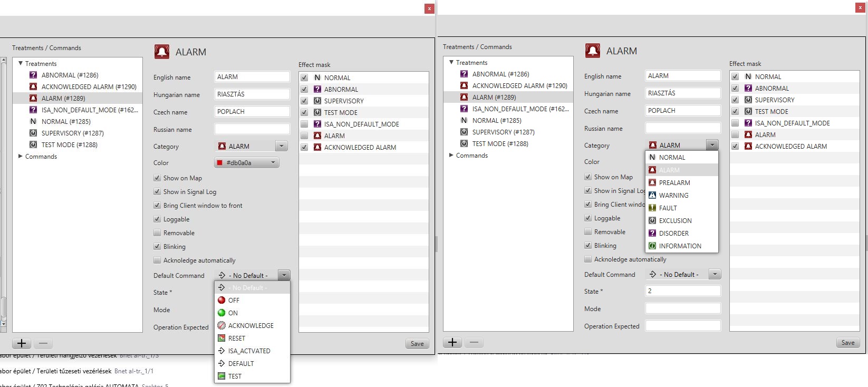Uncheck Blinking checkbox in the right window

[588, 245]
